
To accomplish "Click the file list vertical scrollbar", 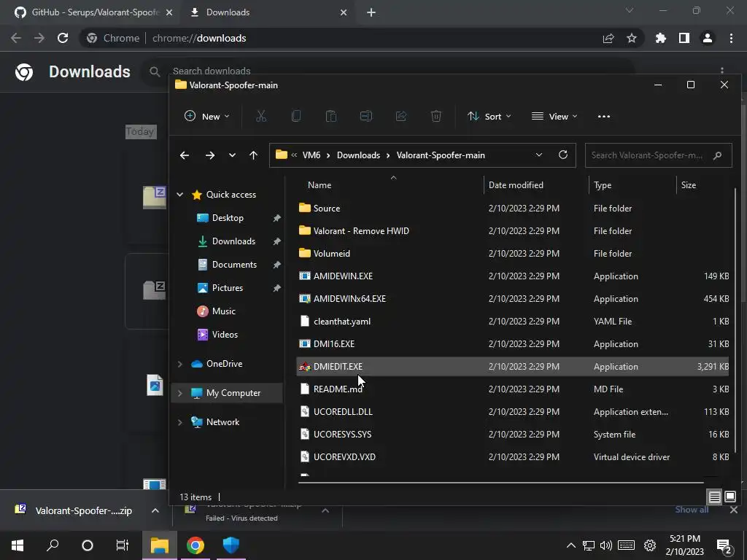I will (x=735, y=320).
